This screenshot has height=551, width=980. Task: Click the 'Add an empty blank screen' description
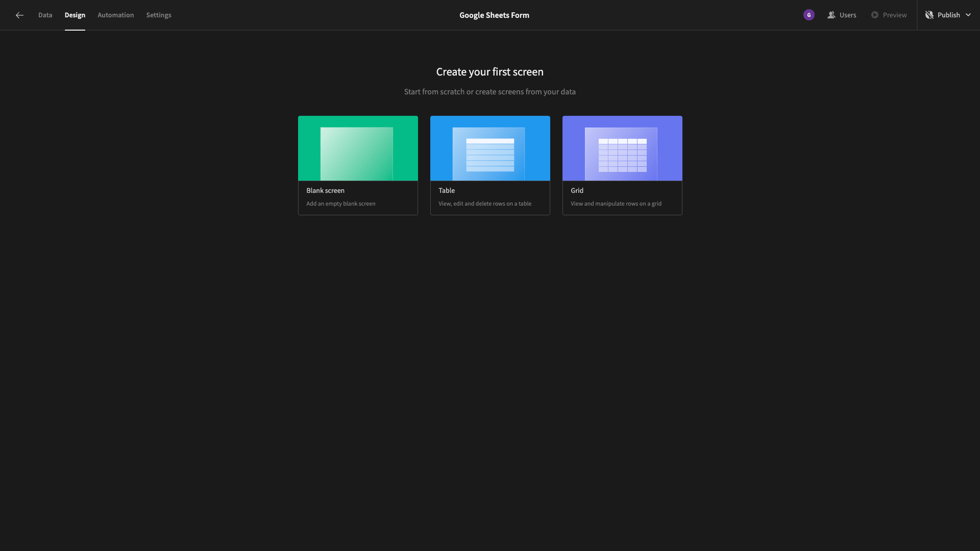(x=340, y=203)
